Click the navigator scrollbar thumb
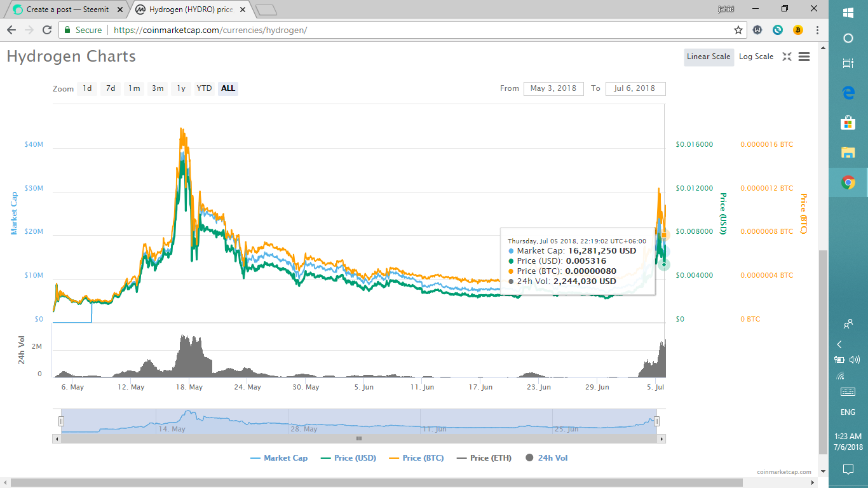Viewport: 868px width, 488px height. (359, 438)
